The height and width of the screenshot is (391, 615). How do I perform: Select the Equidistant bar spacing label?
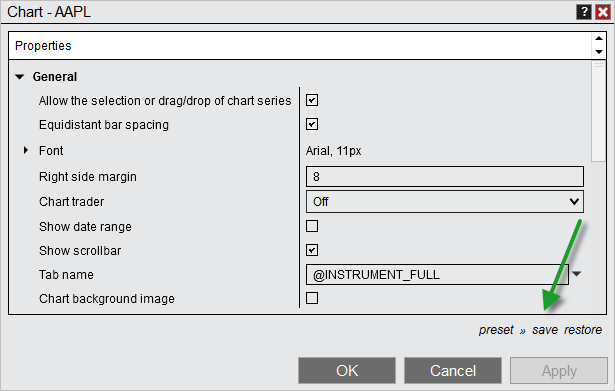tap(104, 125)
